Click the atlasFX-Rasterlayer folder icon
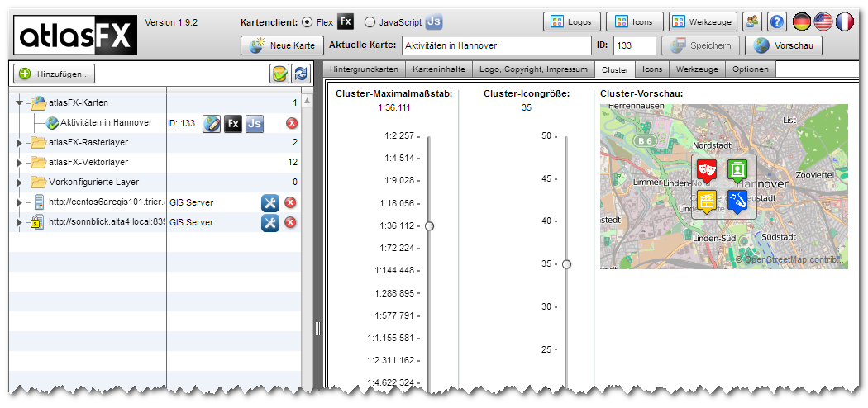The image size is (868, 408). tap(38, 143)
